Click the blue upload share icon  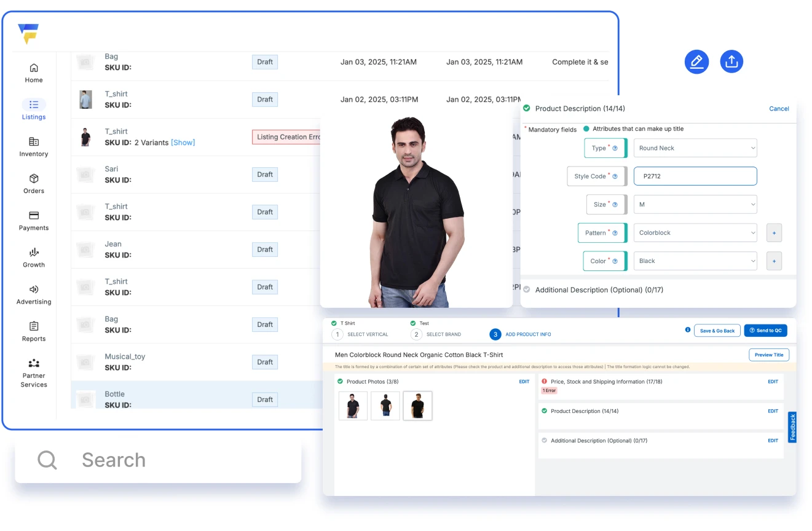point(731,61)
